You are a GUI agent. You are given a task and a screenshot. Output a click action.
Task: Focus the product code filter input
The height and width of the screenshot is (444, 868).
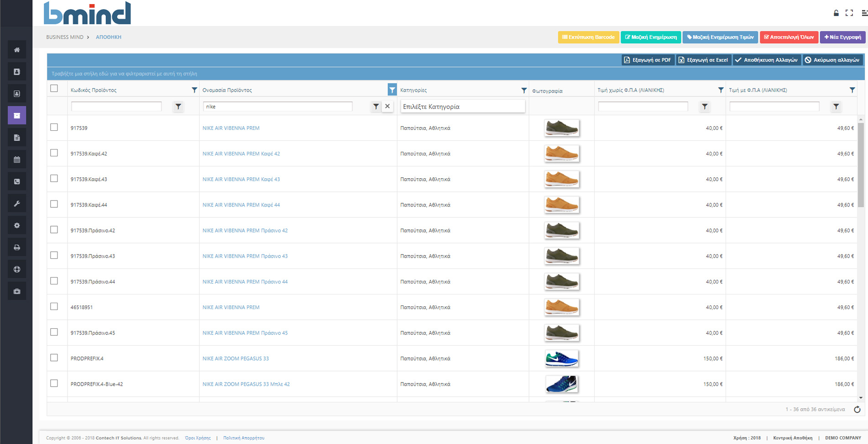(x=116, y=106)
